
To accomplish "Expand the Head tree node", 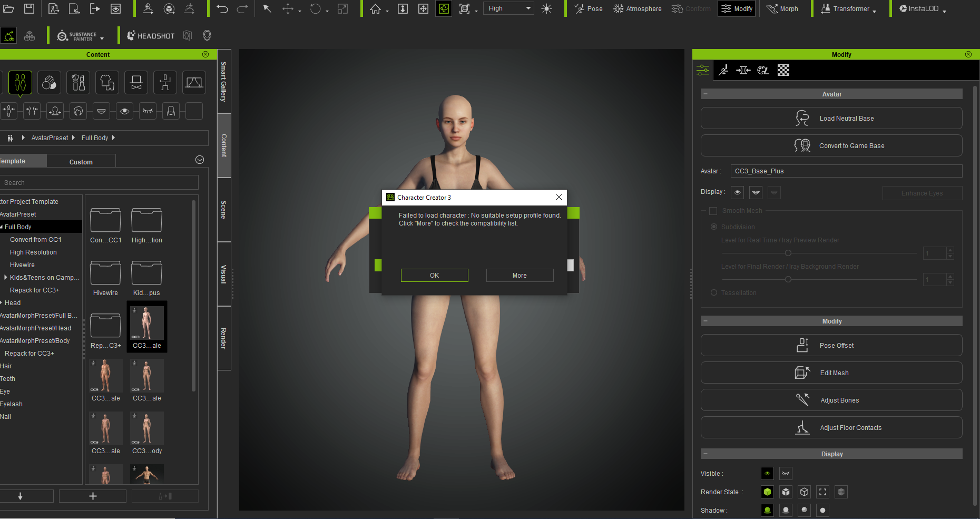I will 2,303.
